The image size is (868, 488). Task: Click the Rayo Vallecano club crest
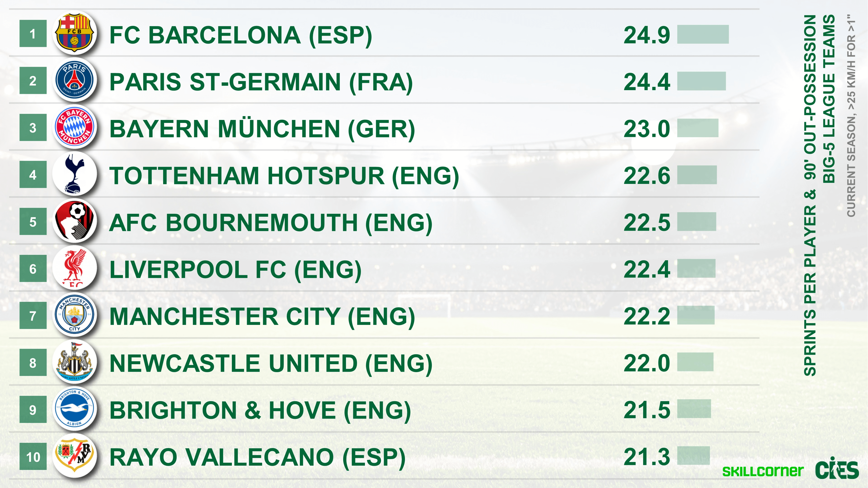pos(75,456)
